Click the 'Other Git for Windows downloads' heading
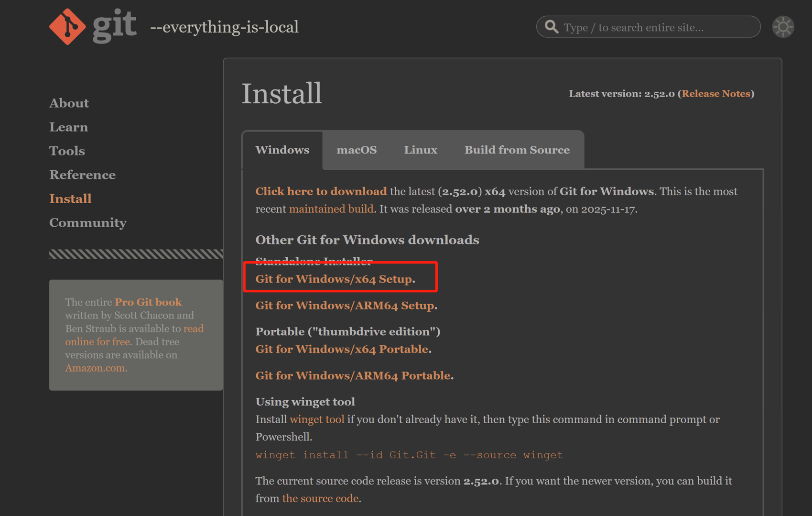The height and width of the screenshot is (516, 812). [367, 240]
